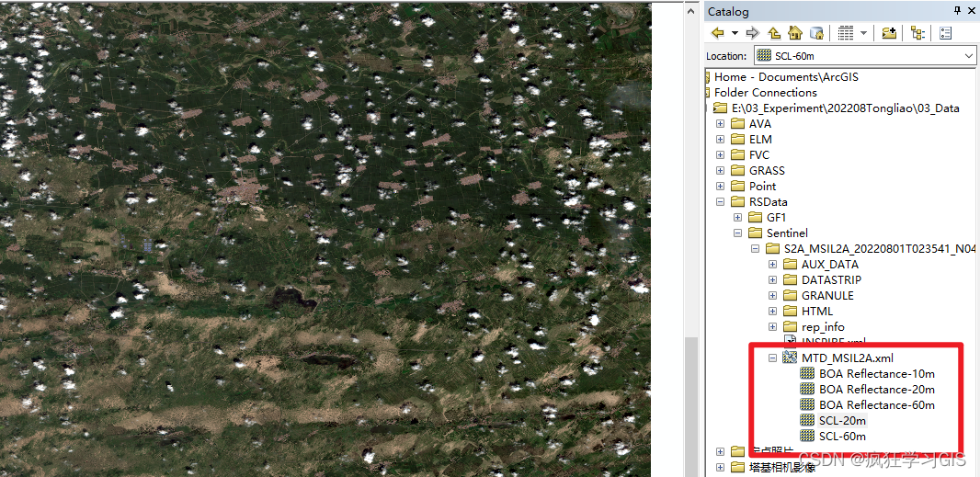Screen dimensions: 980x477
Task: Go to Home folder icon
Action: tap(795, 33)
